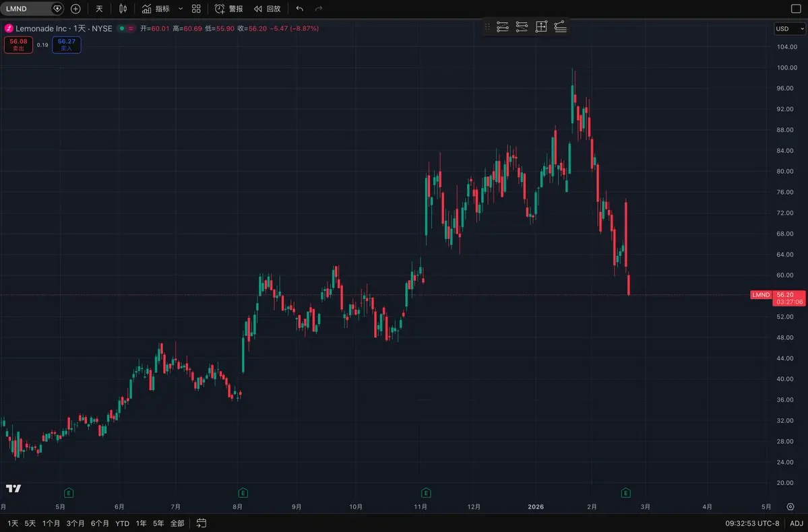Image resolution: width=808 pixels, height=532 pixels.
Task: Open the 指标 indicators panel
Action: click(x=156, y=9)
